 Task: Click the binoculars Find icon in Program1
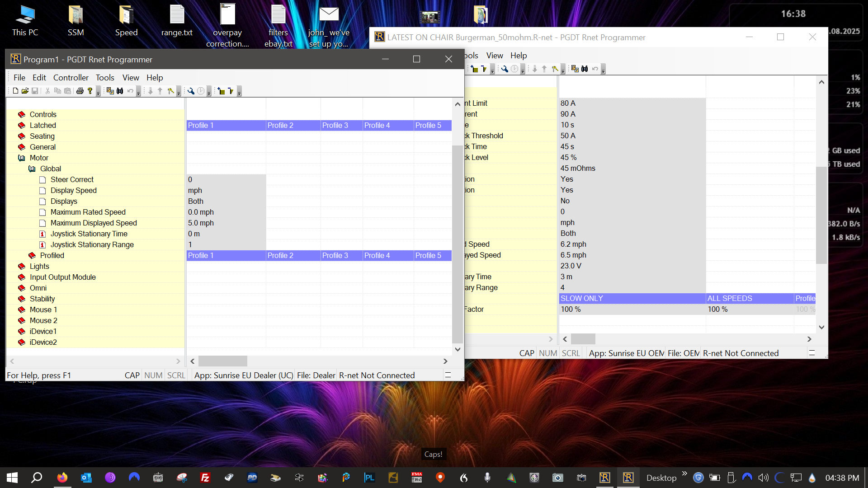click(120, 91)
